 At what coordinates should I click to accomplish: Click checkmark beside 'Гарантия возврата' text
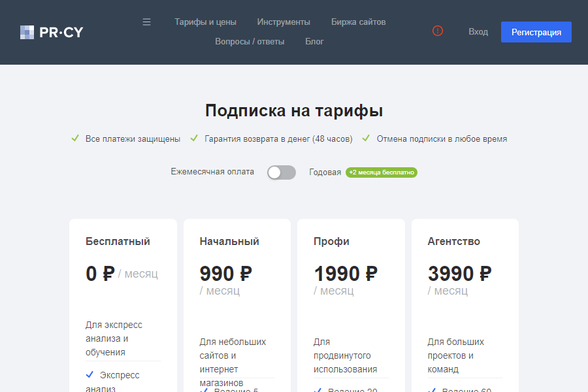194,139
